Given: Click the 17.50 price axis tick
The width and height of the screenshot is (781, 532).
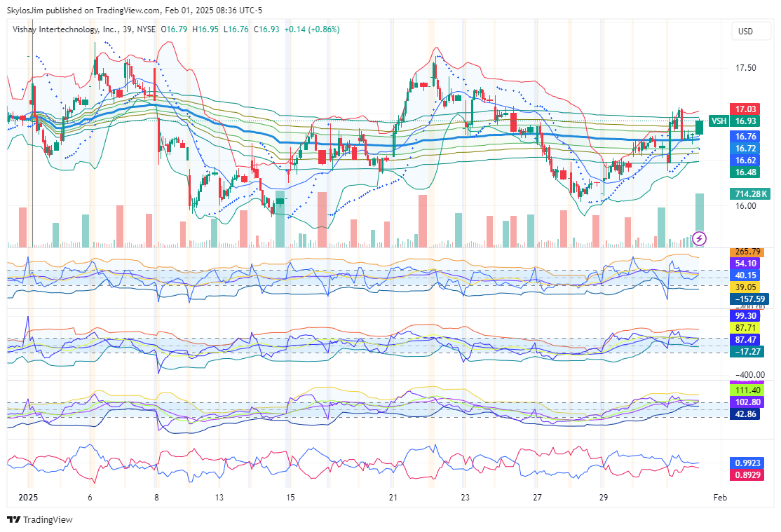Looking at the screenshot, I should click(746, 68).
